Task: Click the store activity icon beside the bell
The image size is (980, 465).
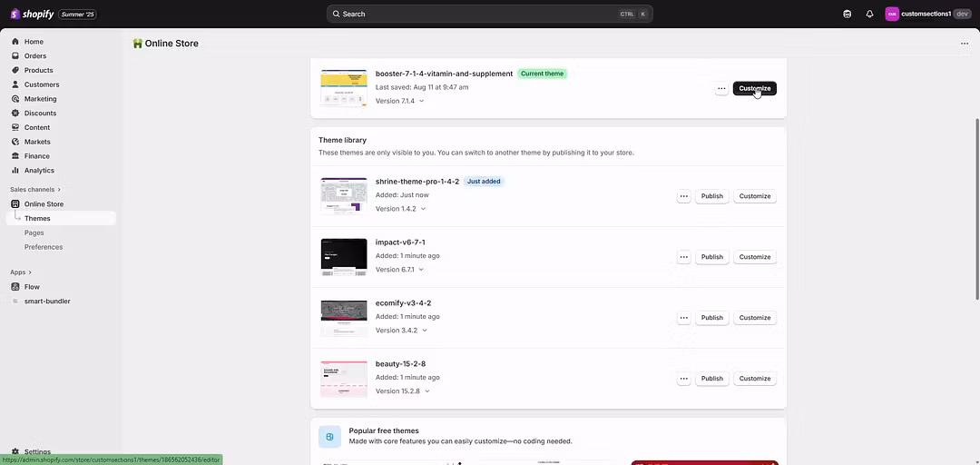Action: (847, 14)
